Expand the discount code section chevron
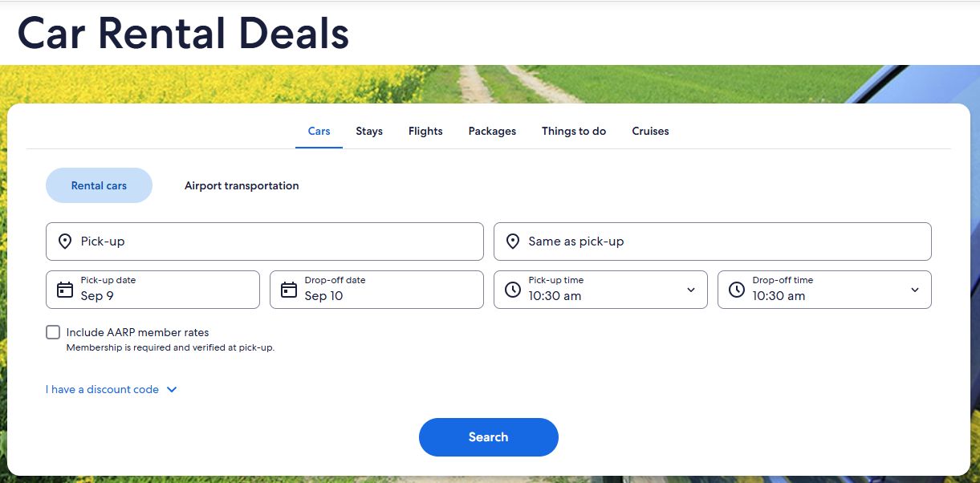Image resolution: width=980 pixels, height=483 pixels. click(x=172, y=390)
